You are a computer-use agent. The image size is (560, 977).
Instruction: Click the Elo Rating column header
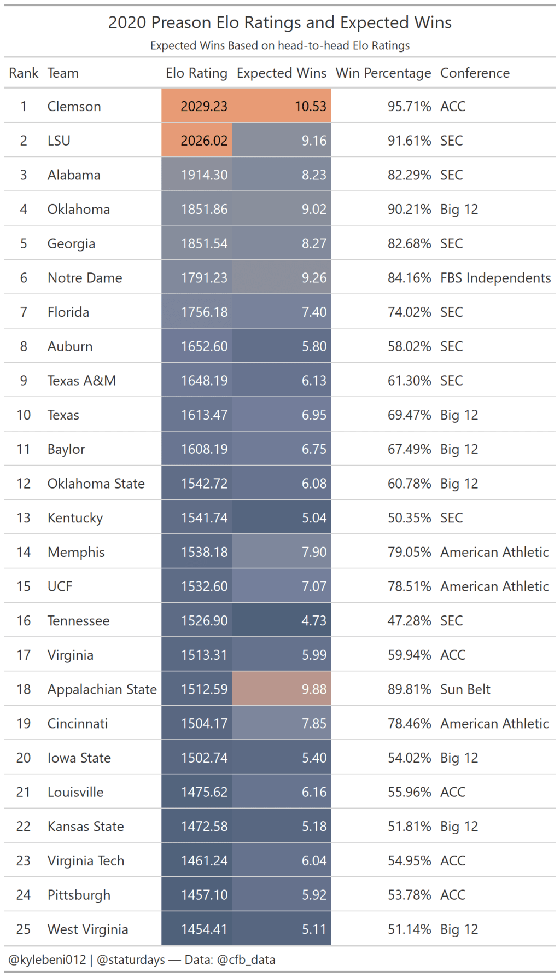(196, 73)
